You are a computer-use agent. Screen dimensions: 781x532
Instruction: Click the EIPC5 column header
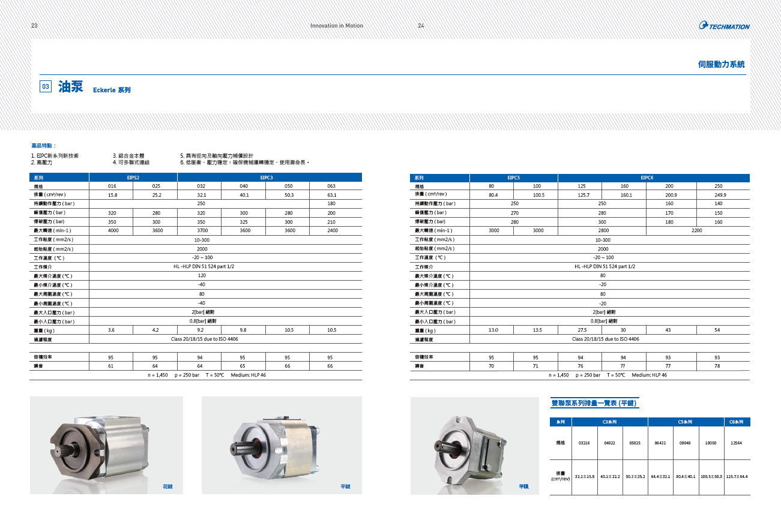514,178
